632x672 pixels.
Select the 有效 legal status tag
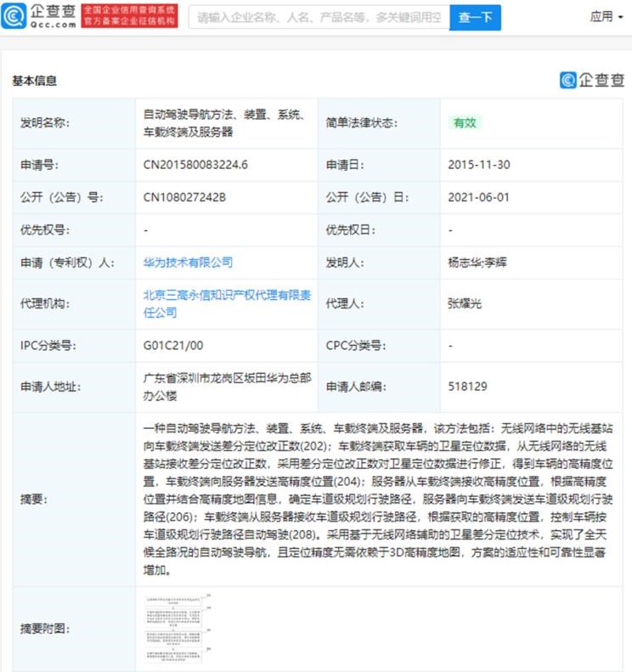click(465, 123)
